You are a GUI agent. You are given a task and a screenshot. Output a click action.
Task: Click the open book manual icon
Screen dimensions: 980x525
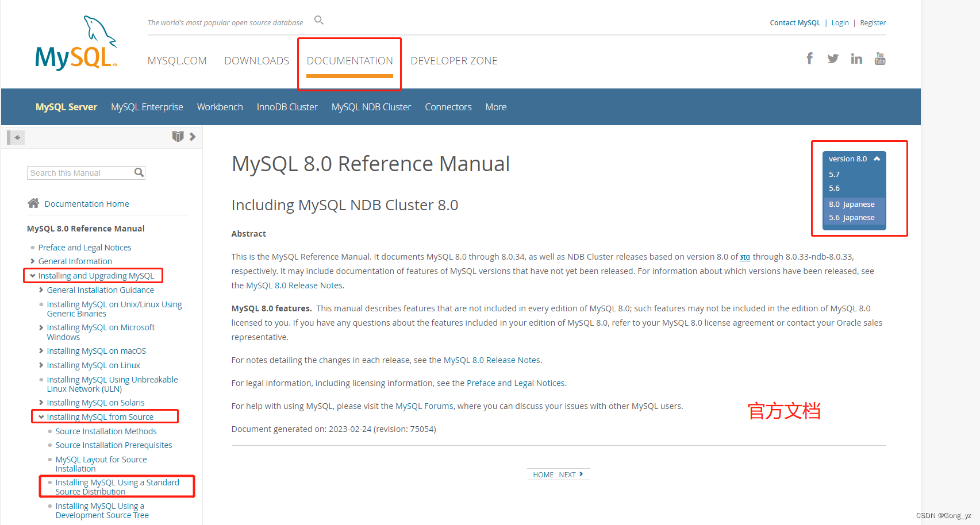(x=178, y=136)
